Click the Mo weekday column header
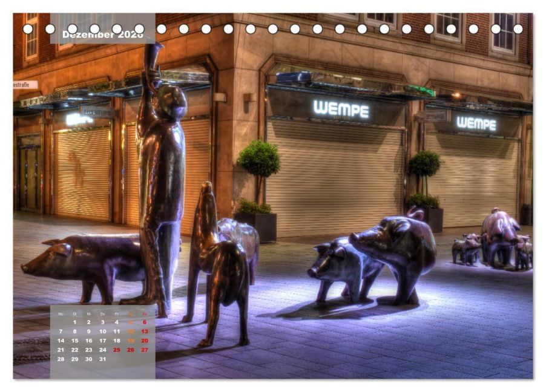The width and height of the screenshot is (546, 392). pos(61,314)
